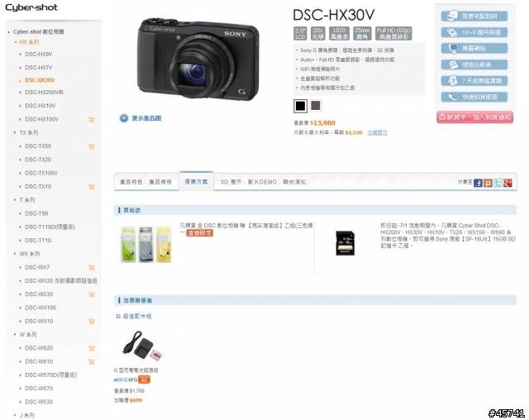
Task: Switch to the product specifications tab
Action: click(x=160, y=182)
